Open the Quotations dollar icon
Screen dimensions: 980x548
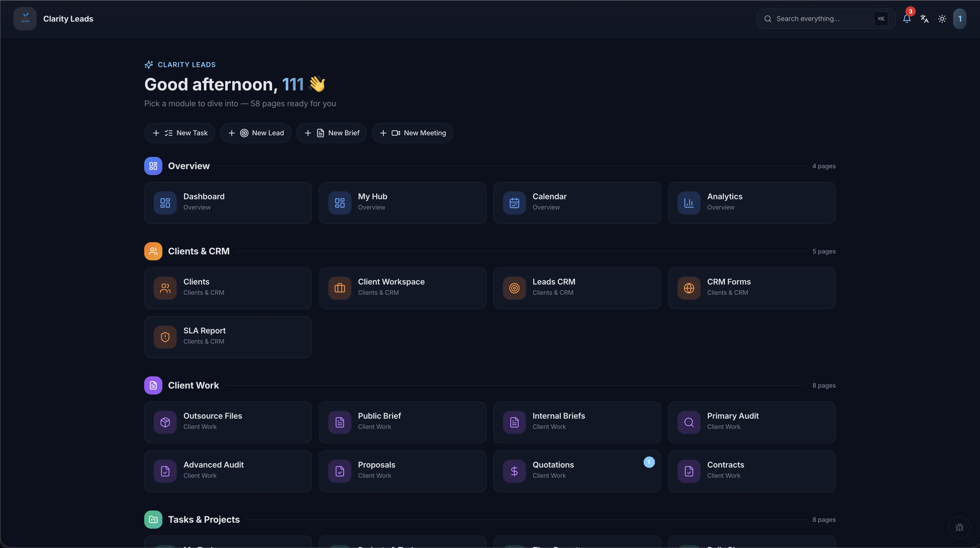514,471
